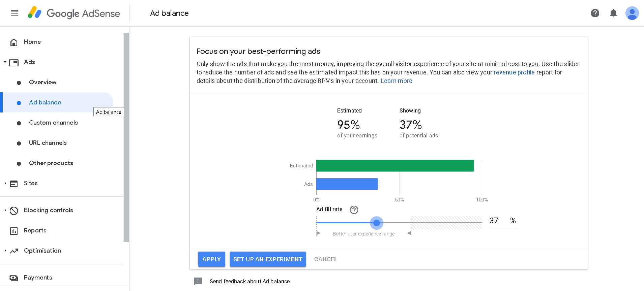Open the notifications bell

coord(613,13)
